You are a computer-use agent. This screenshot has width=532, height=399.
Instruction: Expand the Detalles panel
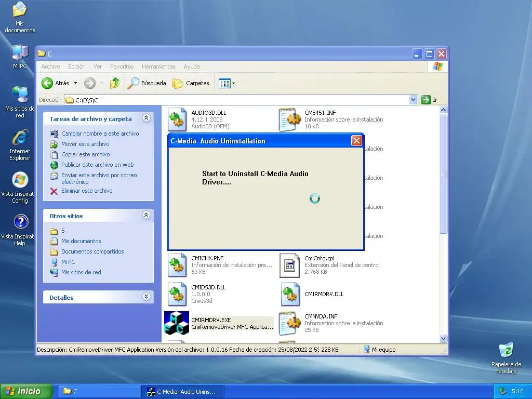click(x=146, y=296)
